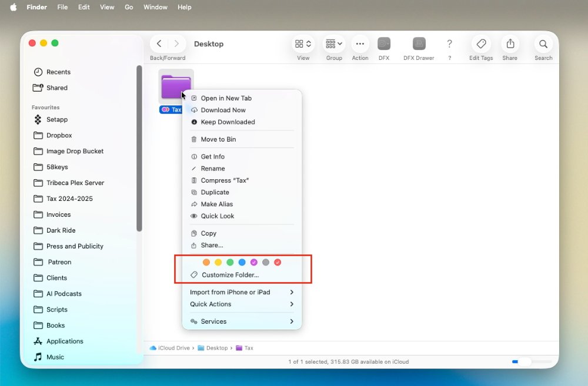Expand the Group by dropdown
The width and height of the screenshot is (588, 386).
tap(334, 44)
